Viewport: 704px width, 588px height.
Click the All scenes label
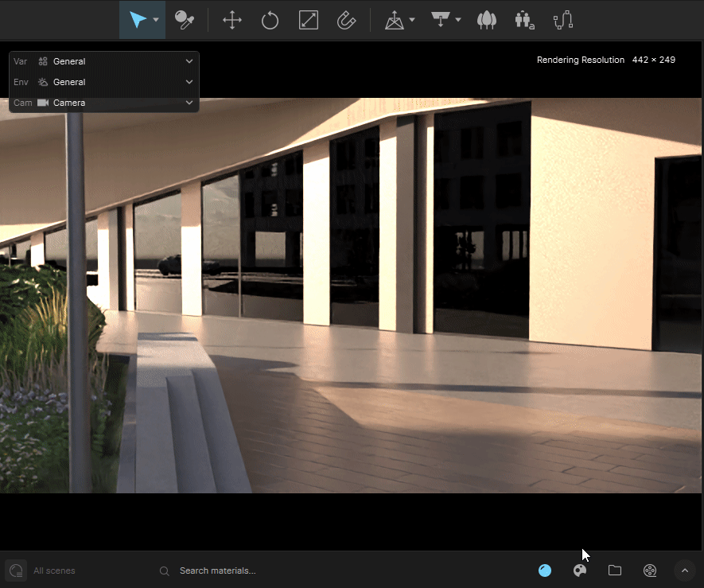click(54, 570)
